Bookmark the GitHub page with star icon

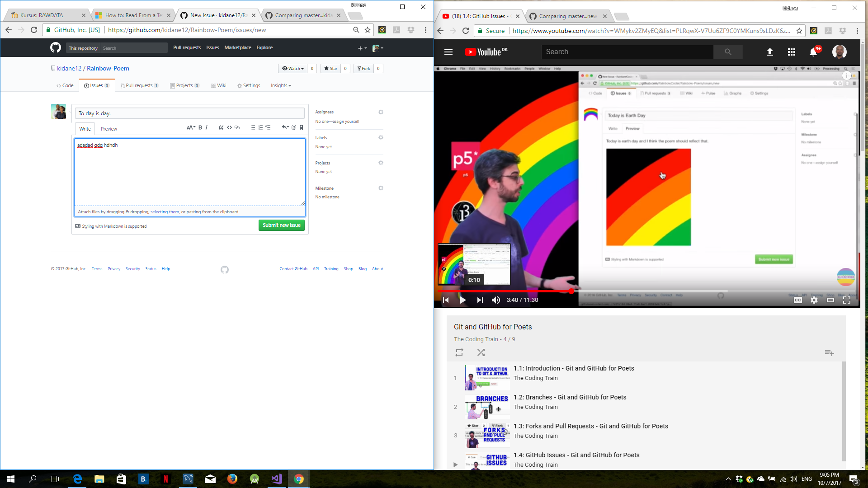368,30
